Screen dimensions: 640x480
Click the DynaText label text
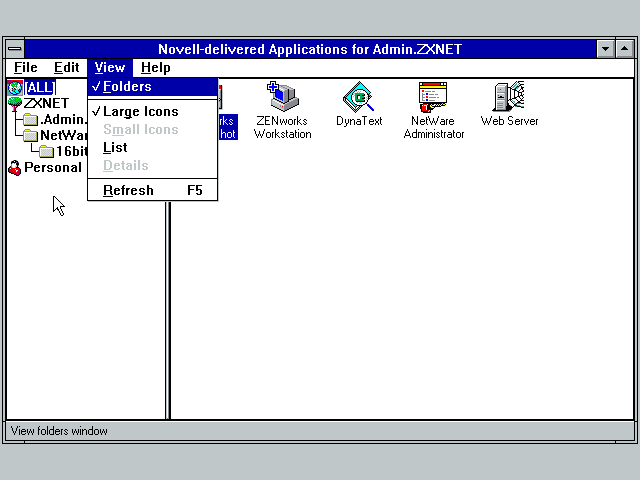click(x=359, y=121)
